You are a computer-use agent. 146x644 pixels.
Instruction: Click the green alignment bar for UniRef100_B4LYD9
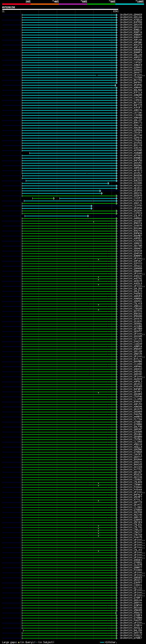[x=70, y=631]
